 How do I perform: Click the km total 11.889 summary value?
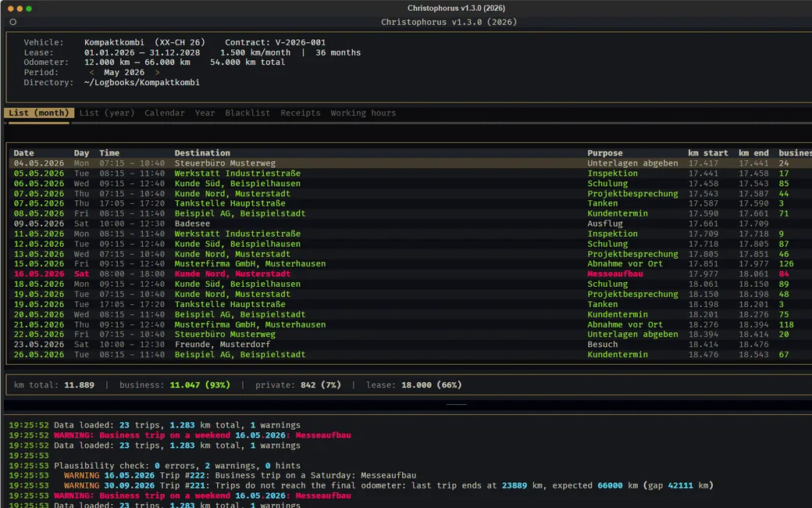tap(79, 385)
